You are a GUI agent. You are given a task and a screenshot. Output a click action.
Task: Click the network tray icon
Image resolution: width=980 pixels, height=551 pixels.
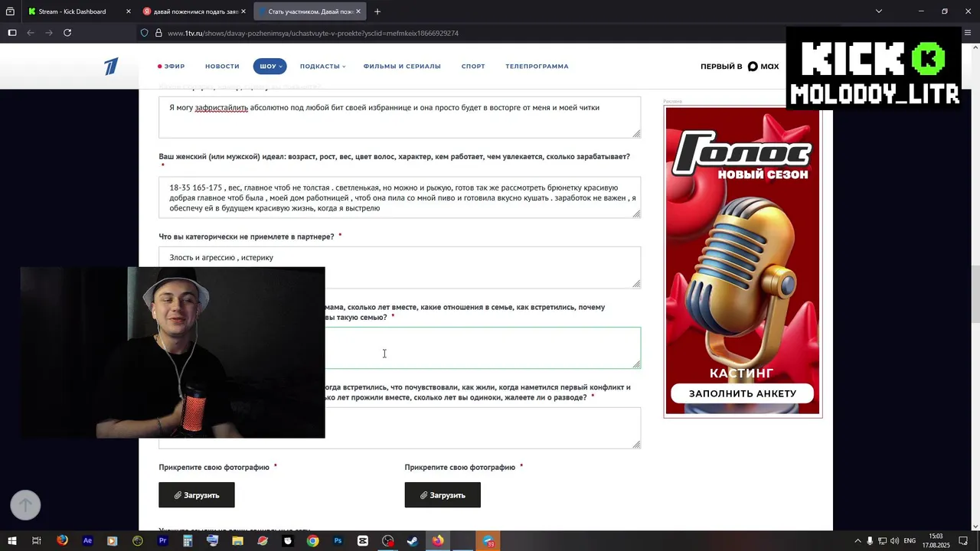pos(882,540)
